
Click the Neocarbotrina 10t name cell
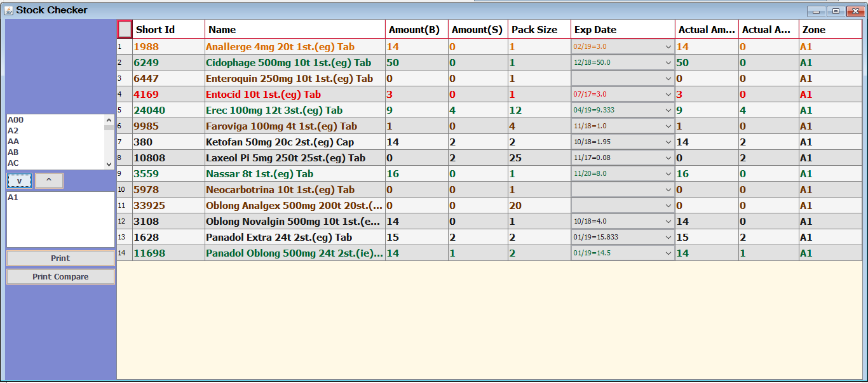(x=295, y=190)
